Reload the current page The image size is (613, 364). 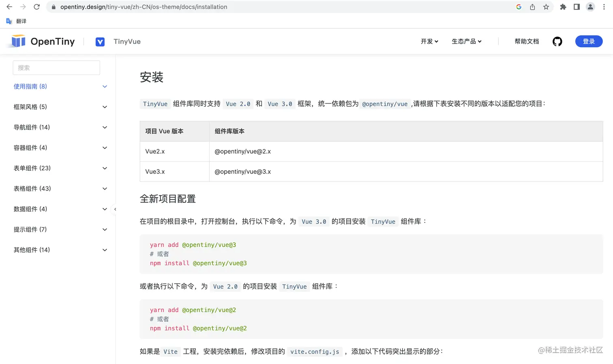pyautogui.click(x=37, y=7)
